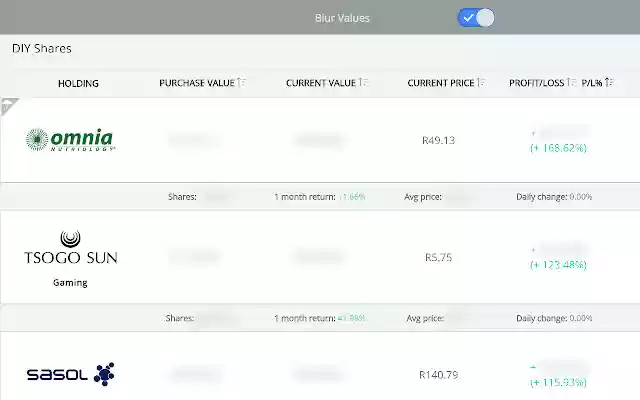This screenshot has width=640, height=400.
Task: Toggle the Blur Values switch off
Action: (476, 18)
